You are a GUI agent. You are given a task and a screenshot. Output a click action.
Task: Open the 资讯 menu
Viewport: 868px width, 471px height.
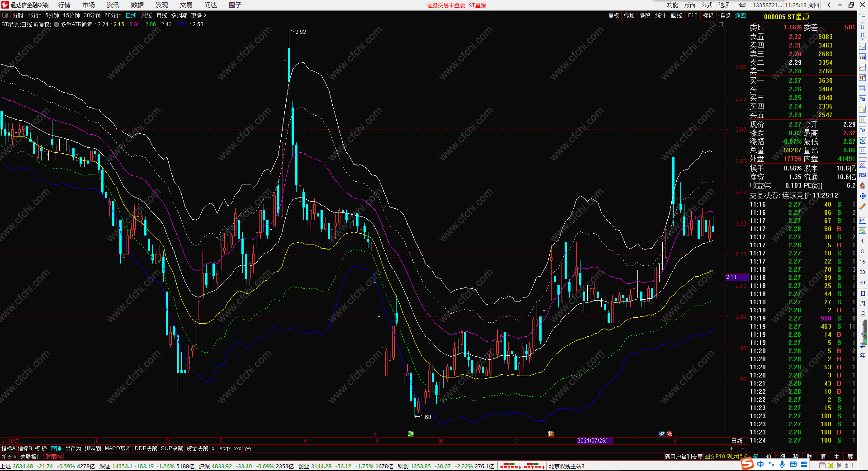tap(113, 5)
